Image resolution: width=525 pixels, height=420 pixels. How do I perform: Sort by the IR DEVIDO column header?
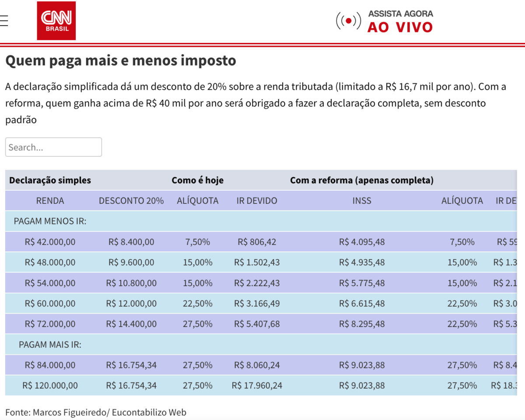(x=257, y=201)
